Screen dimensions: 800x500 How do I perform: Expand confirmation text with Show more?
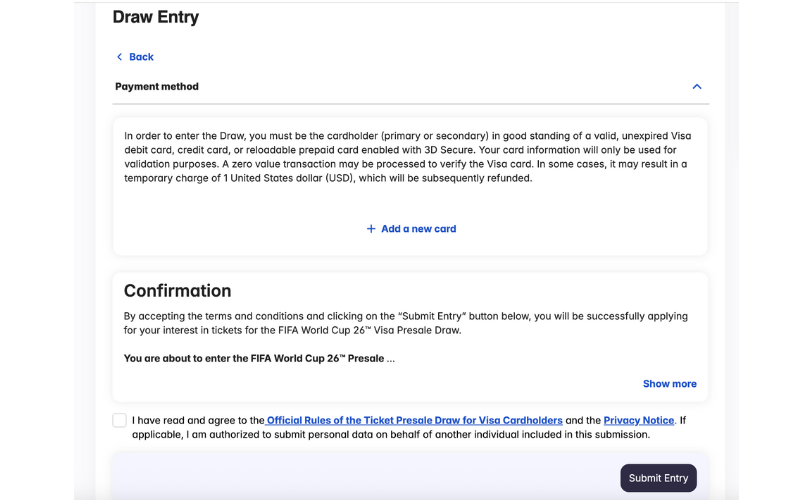669,384
